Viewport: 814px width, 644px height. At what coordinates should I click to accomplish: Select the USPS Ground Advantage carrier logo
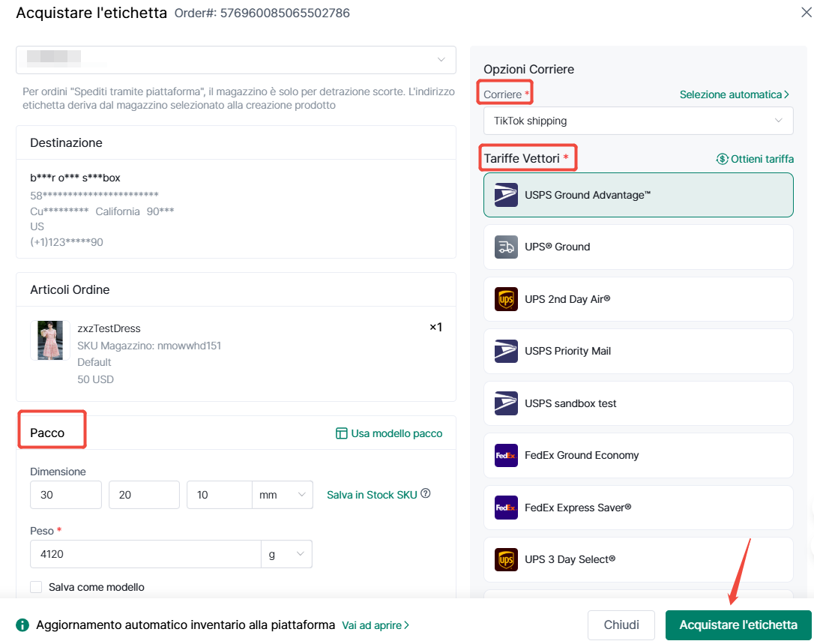(506, 195)
